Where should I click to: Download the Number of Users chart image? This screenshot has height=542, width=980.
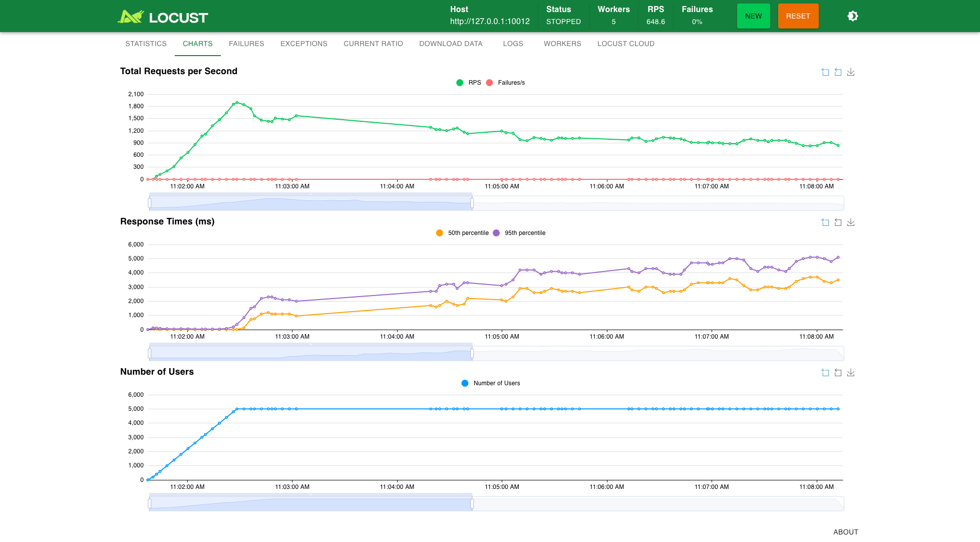point(851,373)
